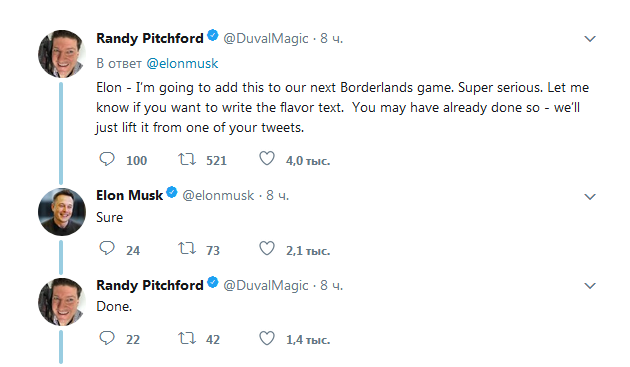Like Randy's "Done." tweet

[267, 338]
